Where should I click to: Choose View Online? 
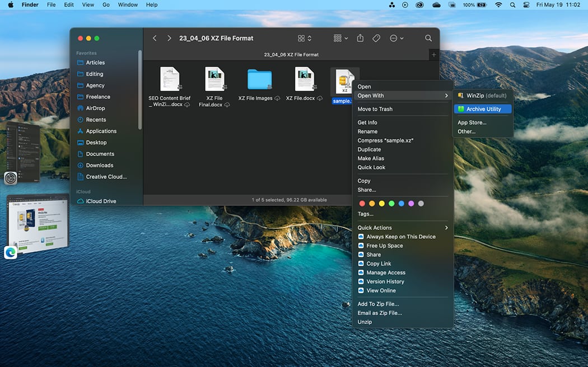(x=403, y=290)
